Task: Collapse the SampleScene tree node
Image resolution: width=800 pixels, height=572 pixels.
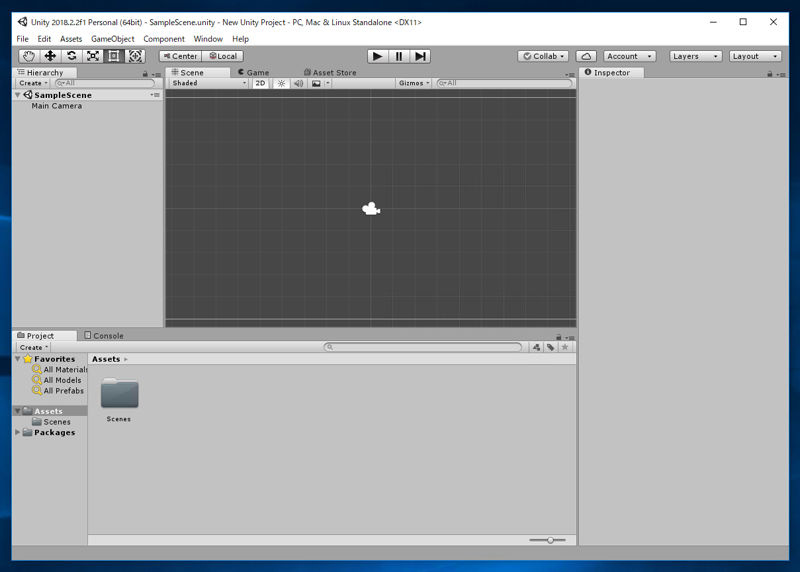Action: pos(18,95)
